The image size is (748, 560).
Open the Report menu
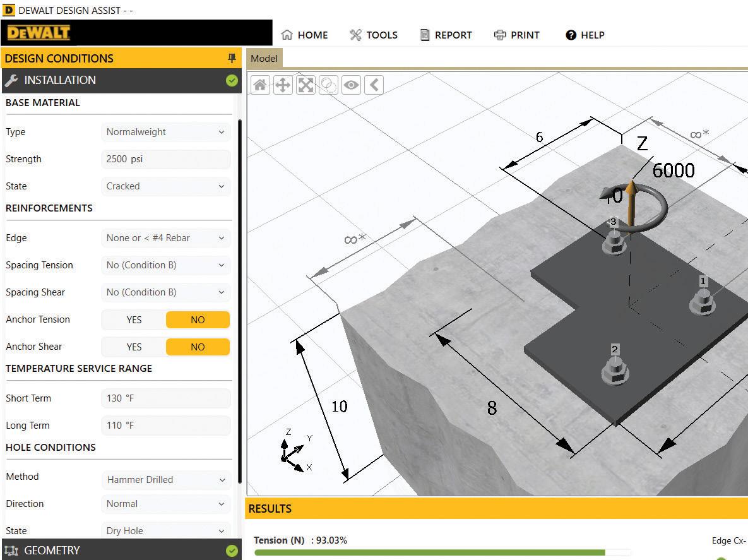pos(446,35)
